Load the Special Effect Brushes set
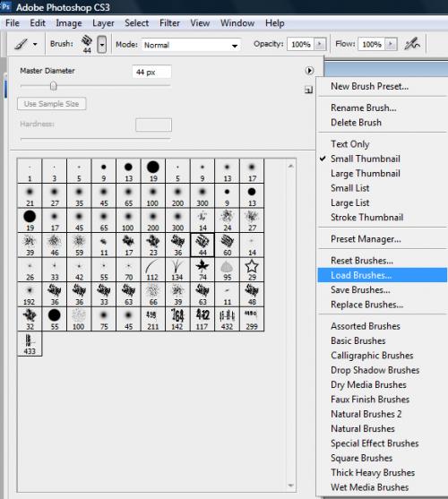 coord(382,443)
